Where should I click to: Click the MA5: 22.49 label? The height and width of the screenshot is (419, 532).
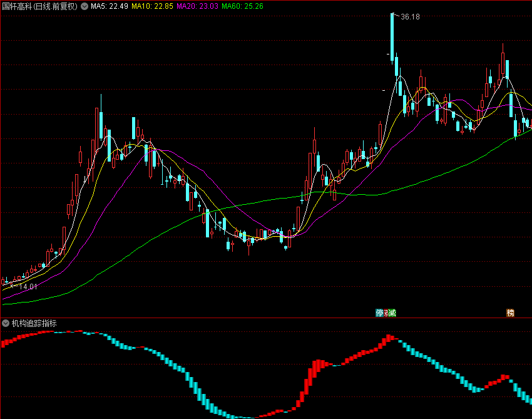coord(110,6)
